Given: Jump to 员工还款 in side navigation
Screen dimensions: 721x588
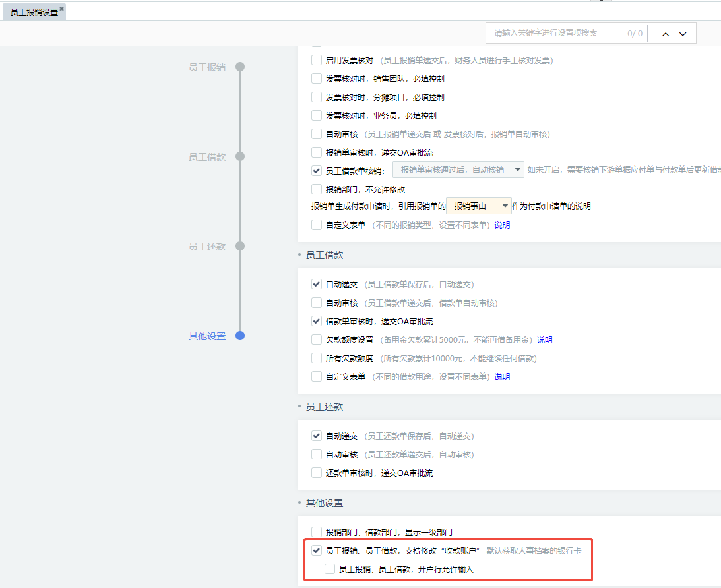Looking at the screenshot, I should (x=207, y=247).
